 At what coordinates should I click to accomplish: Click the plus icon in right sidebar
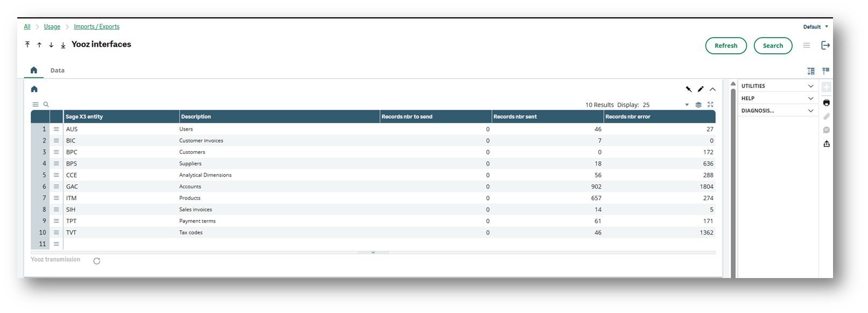click(x=827, y=87)
